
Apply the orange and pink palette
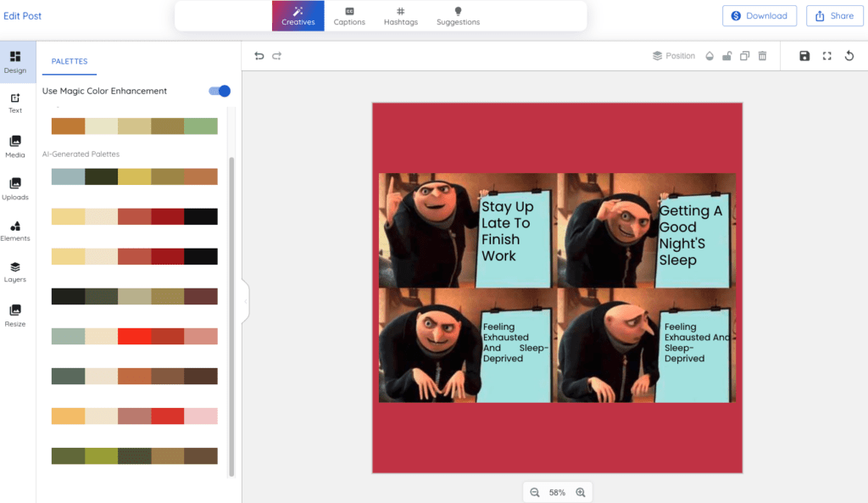(135, 416)
